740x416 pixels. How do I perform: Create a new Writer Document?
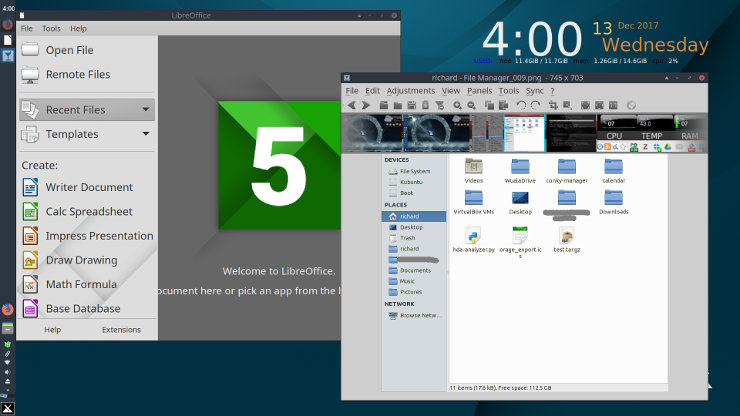pyautogui.click(x=78, y=187)
